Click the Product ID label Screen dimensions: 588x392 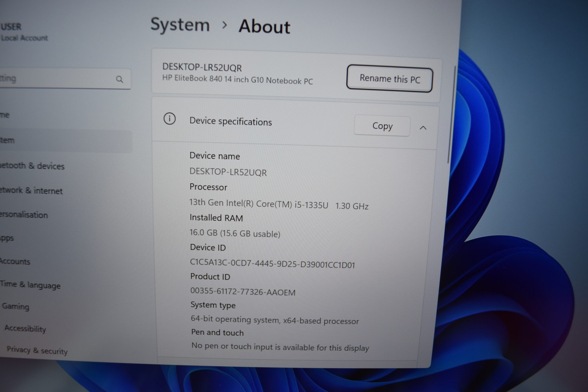click(x=210, y=276)
